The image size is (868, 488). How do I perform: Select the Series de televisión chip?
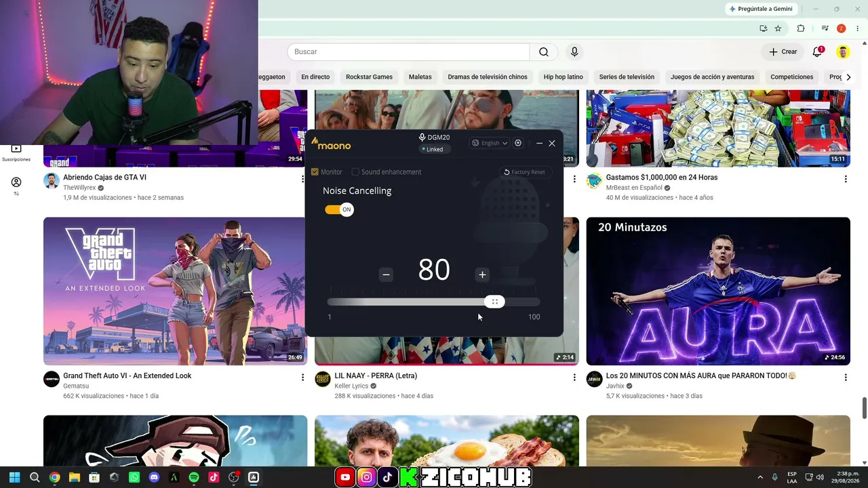click(627, 77)
